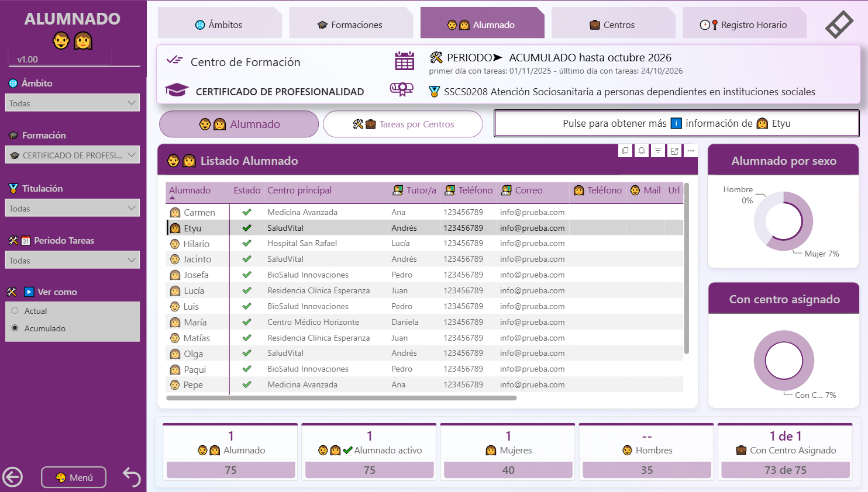
Task: Click the undo curved arrow icon
Action: pos(132,477)
